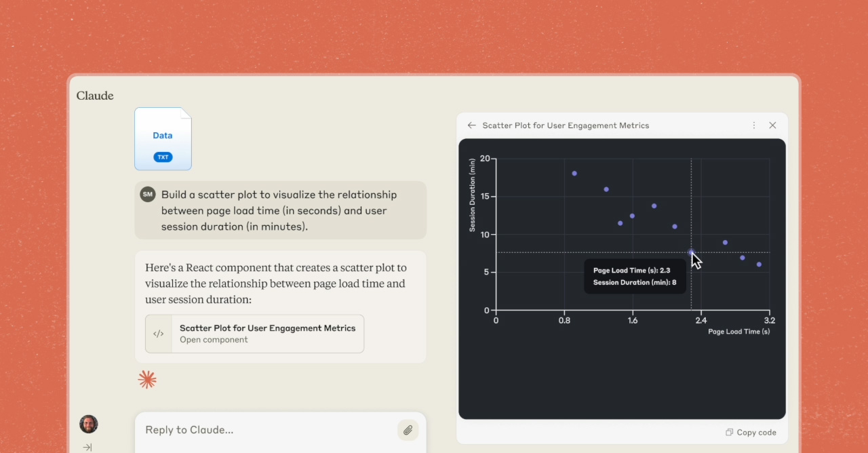Click the code icon on component card
This screenshot has height=453, width=868.
point(159,334)
